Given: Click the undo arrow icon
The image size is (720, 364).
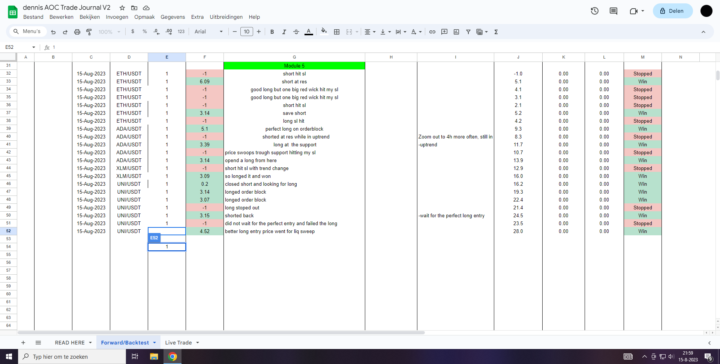Looking at the screenshot, I should (53, 32).
